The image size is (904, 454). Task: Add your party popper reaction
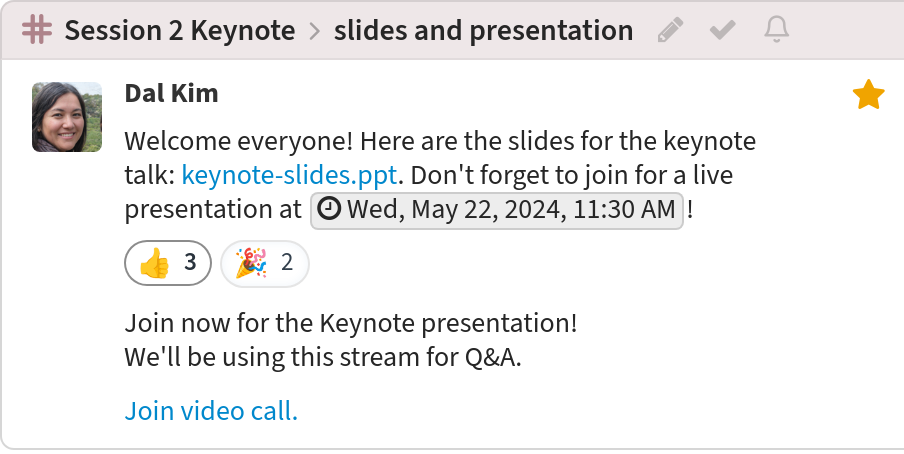(x=265, y=263)
